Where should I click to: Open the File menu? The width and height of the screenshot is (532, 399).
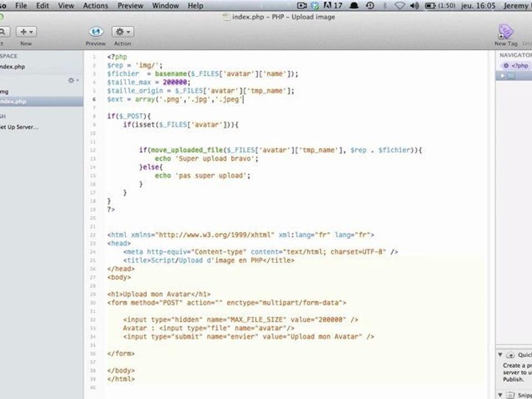[21, 6]
